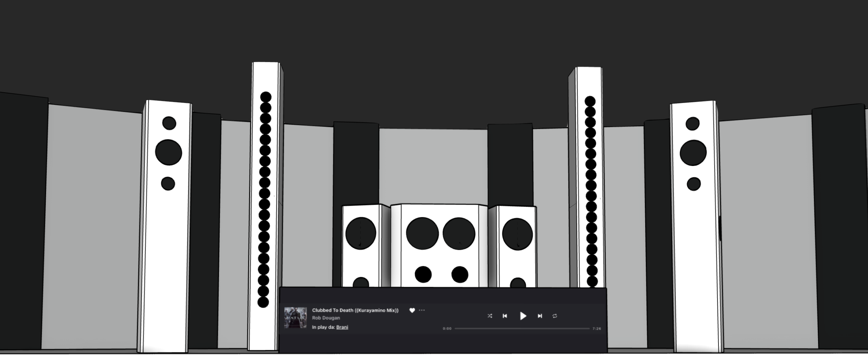Click the Matrix album cover thumbnail
This screenshot has width=868, height=355.
click(295, 318)
